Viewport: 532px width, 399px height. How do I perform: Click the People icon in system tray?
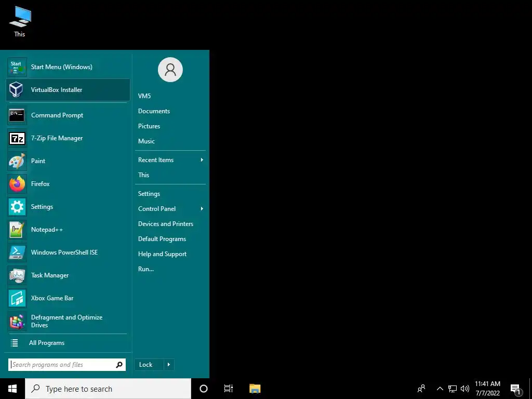tap(421, 389)
